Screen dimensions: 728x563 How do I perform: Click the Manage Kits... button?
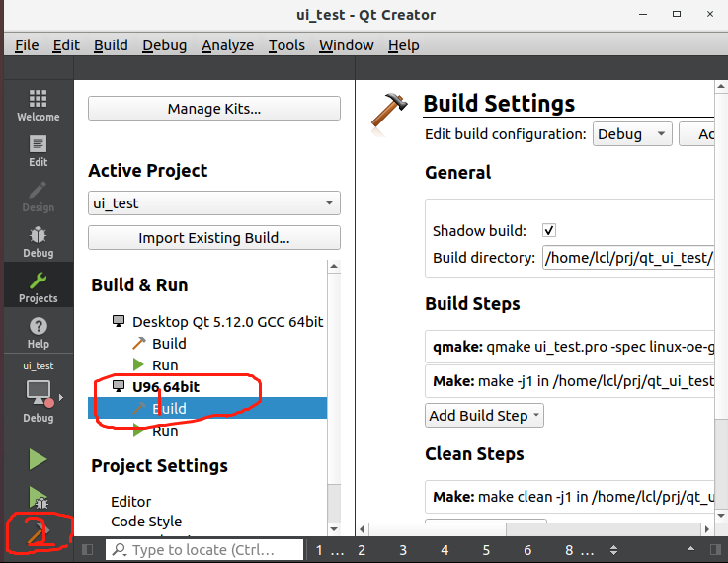(x=214, y=108)
